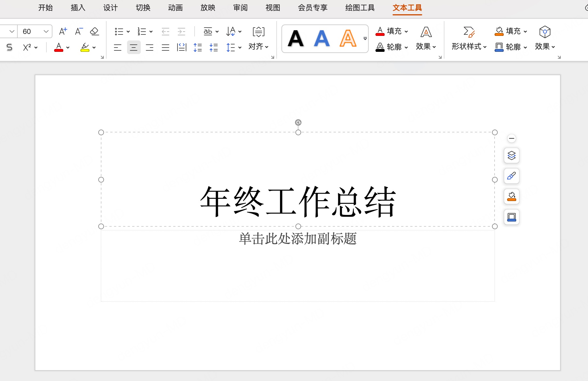This screenshot has width=588, height=381.
Task: Click the floating shape fill icon
Action: 512,196
